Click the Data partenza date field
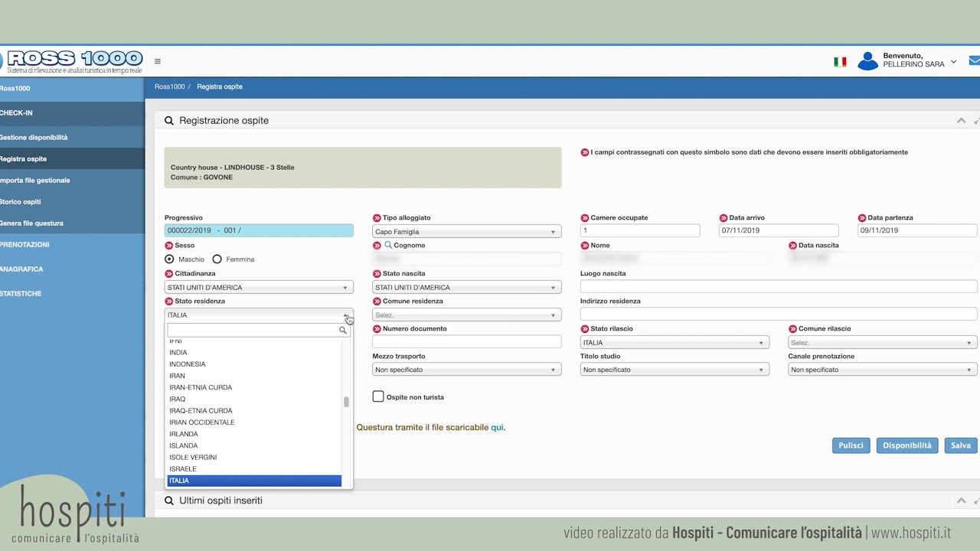Viewport: 980px width, 551px height. [917, 230]
